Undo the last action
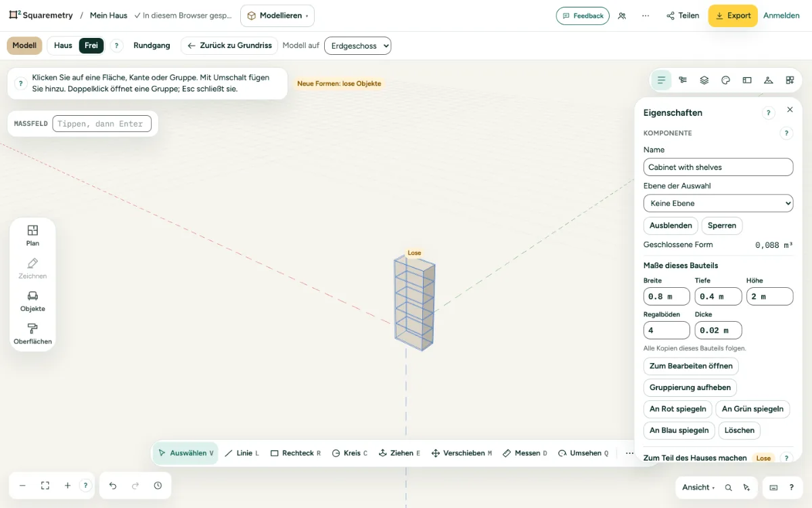 pyautogui.click(x=113, y=486)
